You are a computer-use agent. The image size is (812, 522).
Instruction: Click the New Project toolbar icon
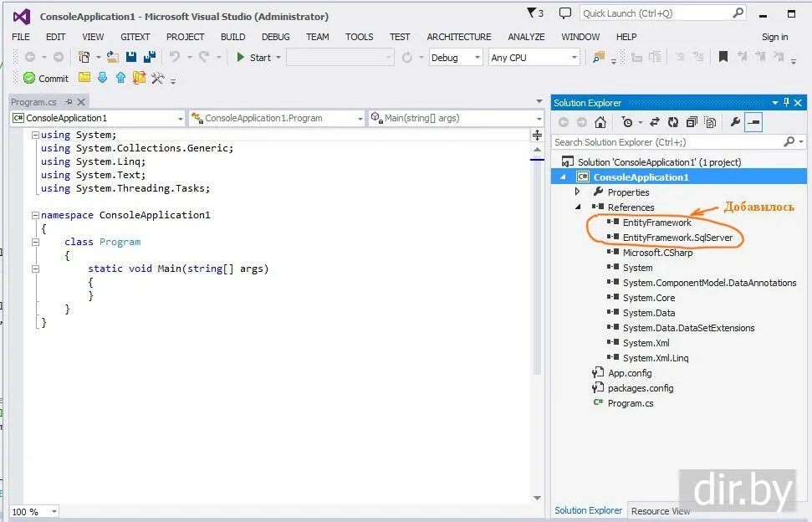(x=84, y=57)
